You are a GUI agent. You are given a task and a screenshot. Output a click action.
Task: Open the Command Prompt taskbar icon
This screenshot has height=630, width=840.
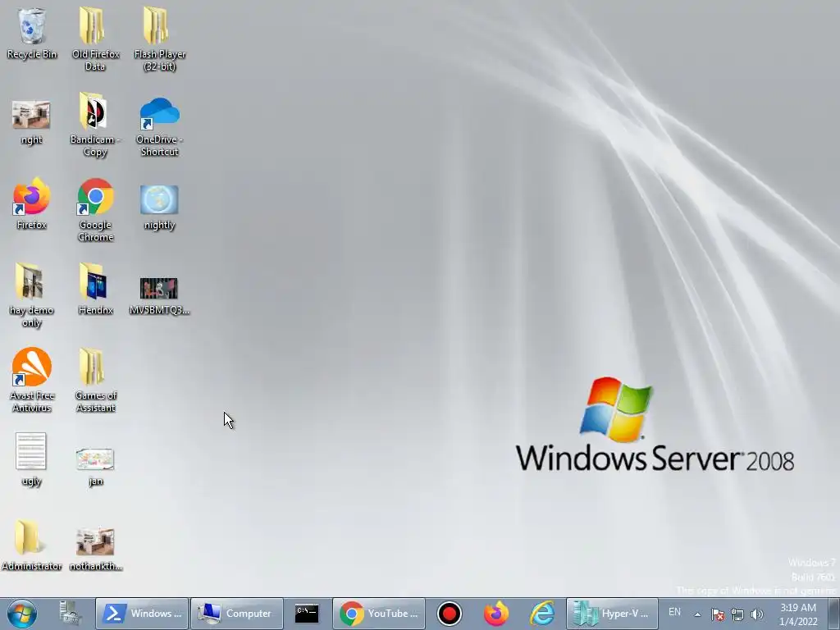click(x=307, y=614)
